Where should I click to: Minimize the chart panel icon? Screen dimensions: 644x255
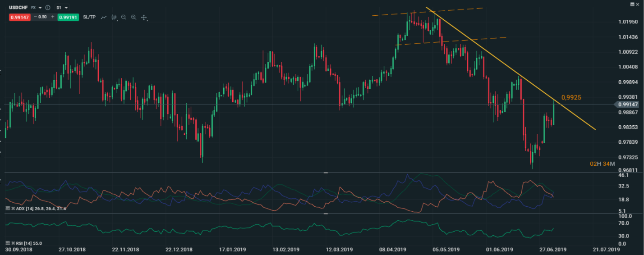click(632, 4)
